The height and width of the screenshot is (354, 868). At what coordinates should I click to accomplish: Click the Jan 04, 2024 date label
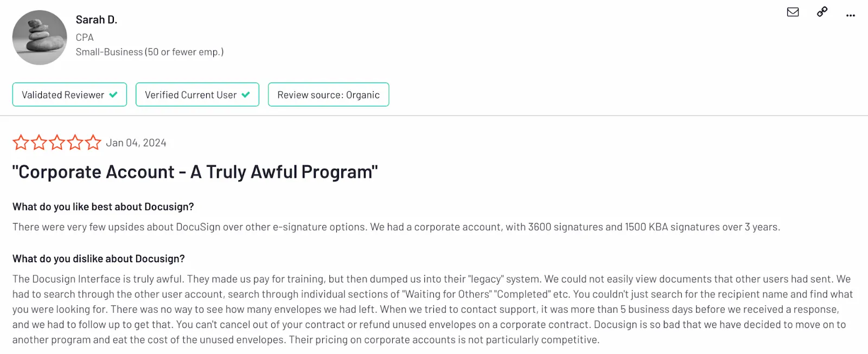(x=136, y=142)
